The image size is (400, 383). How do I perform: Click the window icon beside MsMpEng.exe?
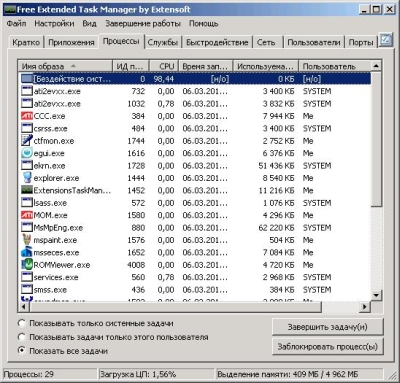click(27, 227)
